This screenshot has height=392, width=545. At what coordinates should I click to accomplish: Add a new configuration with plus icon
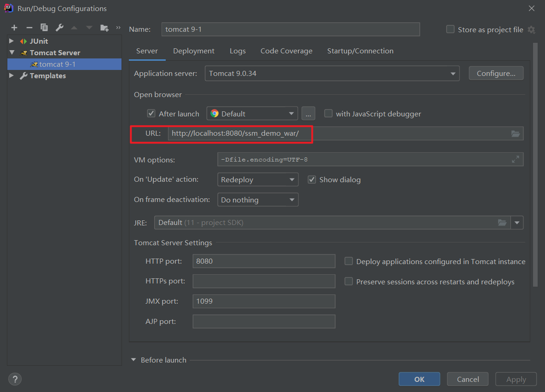(x=14, y=28)
